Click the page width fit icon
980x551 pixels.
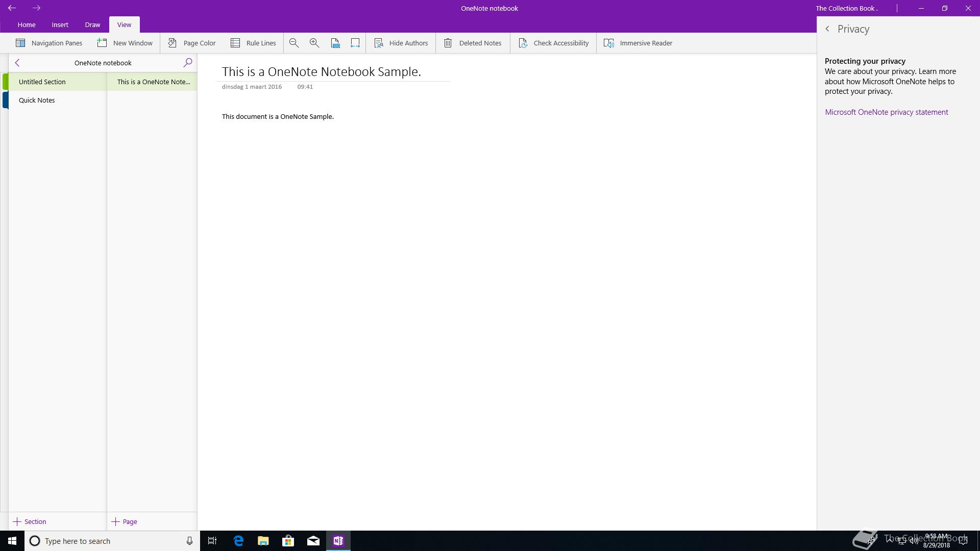click(x=355, y=43)
